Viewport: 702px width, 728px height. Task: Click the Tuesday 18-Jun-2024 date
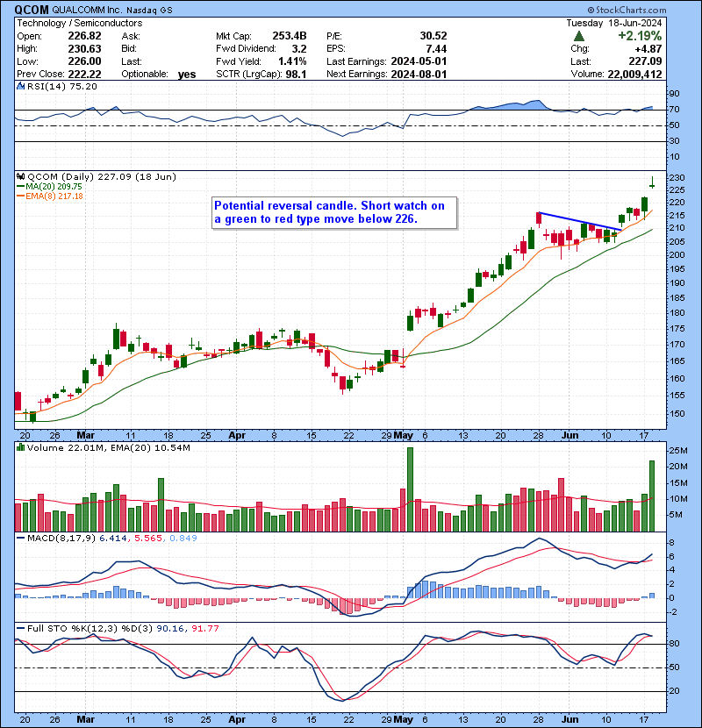pos(614,23)
